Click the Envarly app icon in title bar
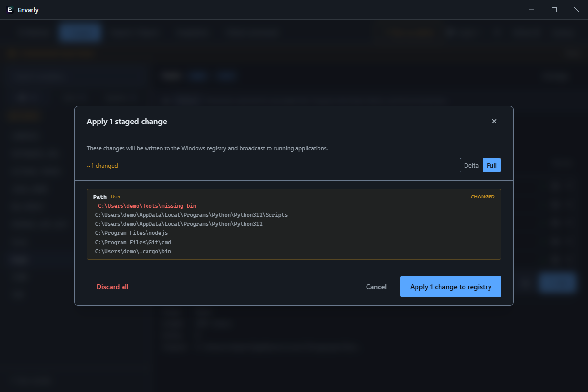This screenshot has width=588, height=392. point(10,10)
